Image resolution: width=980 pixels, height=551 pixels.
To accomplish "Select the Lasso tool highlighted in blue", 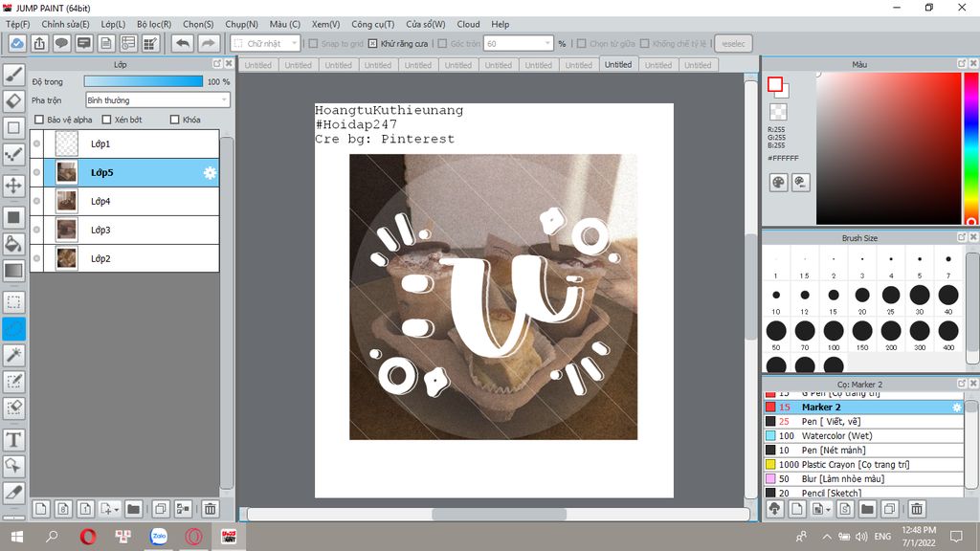I will (13, 329).
